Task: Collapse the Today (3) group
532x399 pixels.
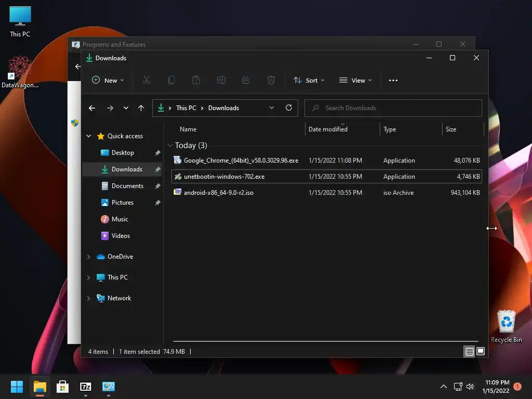Action: pyautogui.click(x=170, y=145)
